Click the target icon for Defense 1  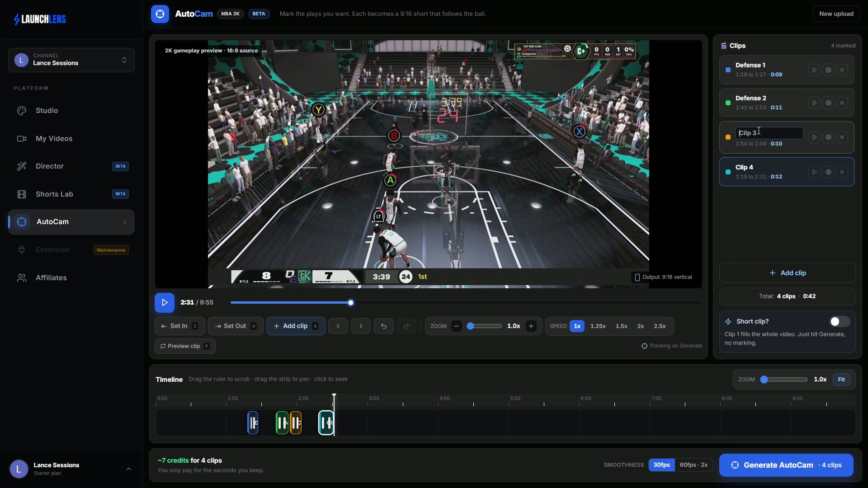click(828, 70)
